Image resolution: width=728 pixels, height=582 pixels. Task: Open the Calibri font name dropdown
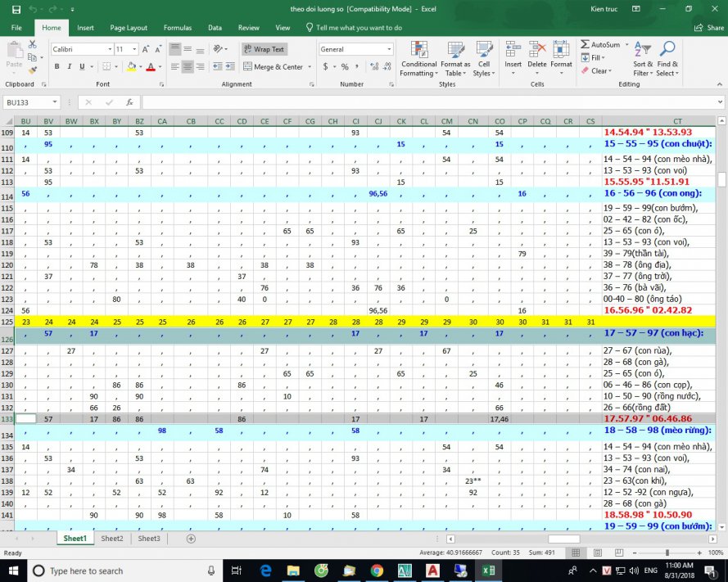(x=109, y=49)
